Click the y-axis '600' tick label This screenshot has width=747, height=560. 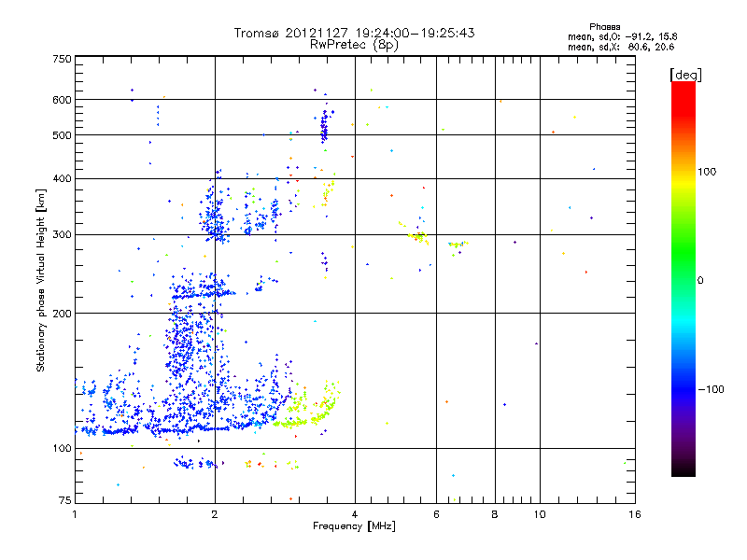point(62,100)
